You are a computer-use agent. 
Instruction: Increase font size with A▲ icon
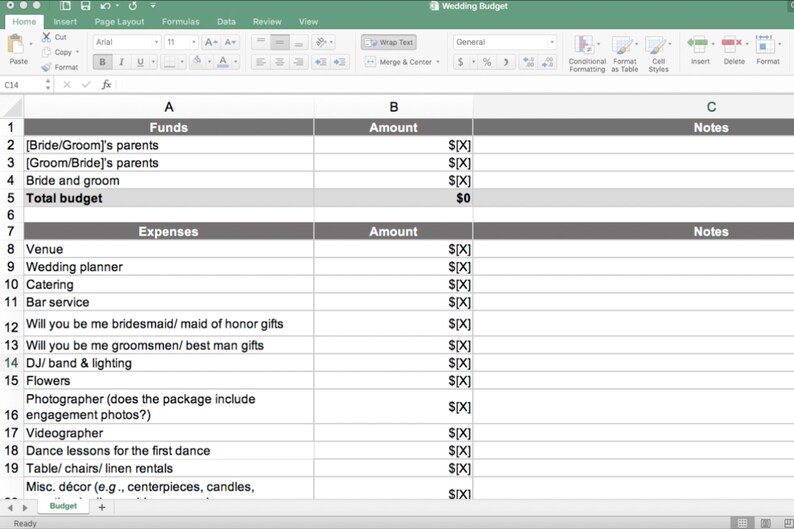[x=211, y=42]
